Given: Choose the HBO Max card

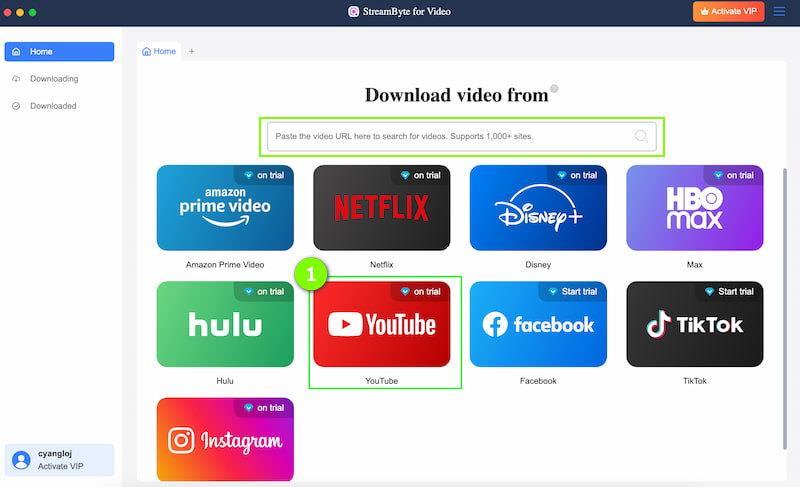Looking at the screenshot, I should pos(695,208).
